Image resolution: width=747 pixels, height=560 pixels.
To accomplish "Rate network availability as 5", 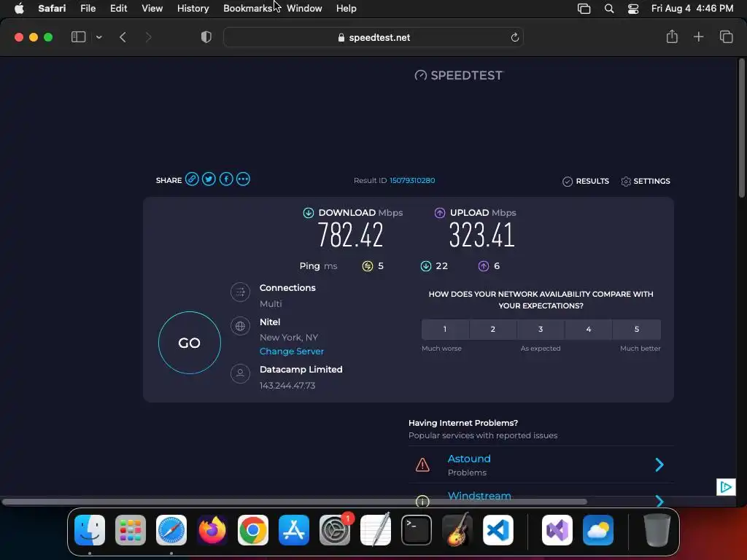I will [637, 329].
